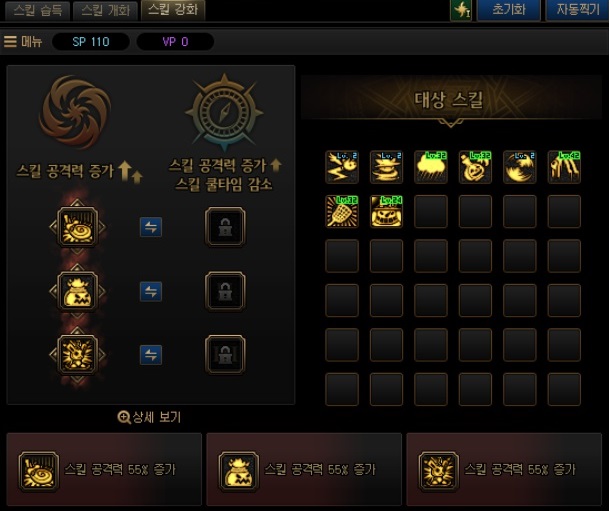Expand 상세 보기 detail view
Screen dimensions: 609x511
pyautogui.click(x=149, y=417)
